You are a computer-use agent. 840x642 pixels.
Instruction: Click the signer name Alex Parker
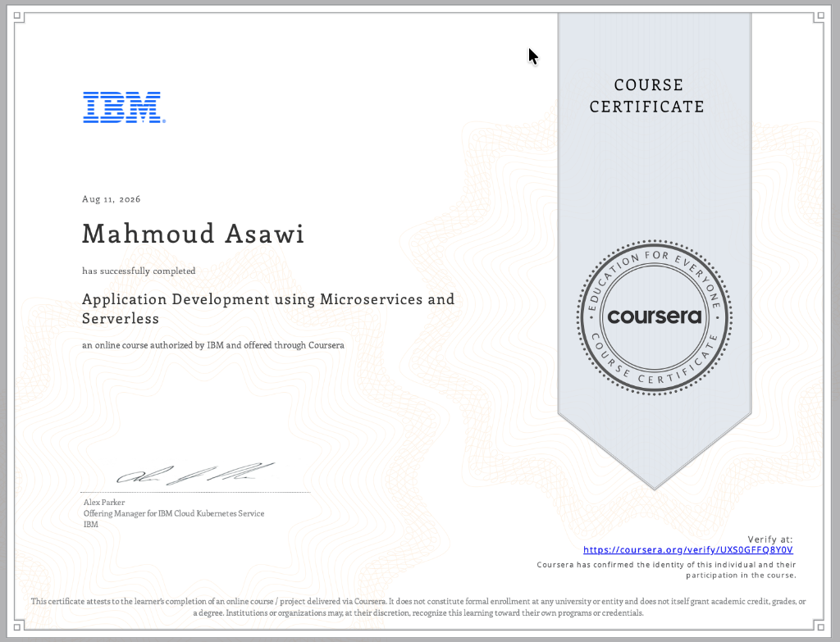pyautogui.click(x=104, y=503)
